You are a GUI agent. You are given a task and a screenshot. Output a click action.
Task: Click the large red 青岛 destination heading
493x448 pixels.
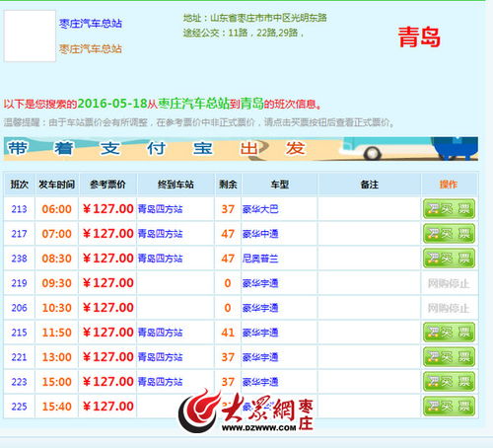(x=419, y=37)
